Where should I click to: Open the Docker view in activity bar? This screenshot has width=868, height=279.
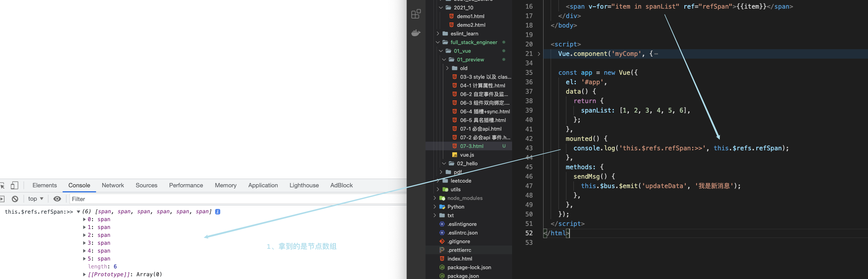click(x=416, y=33)
